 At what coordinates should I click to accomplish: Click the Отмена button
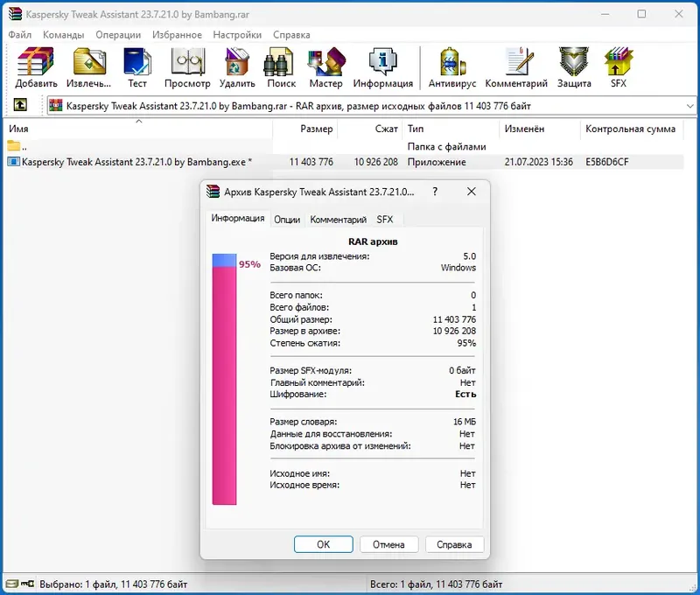pos(388,544)
